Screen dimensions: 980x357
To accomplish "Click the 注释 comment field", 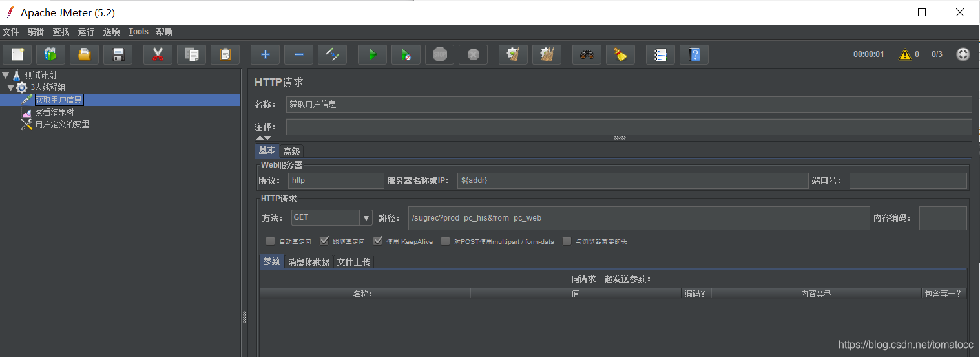I will point(629,127).
